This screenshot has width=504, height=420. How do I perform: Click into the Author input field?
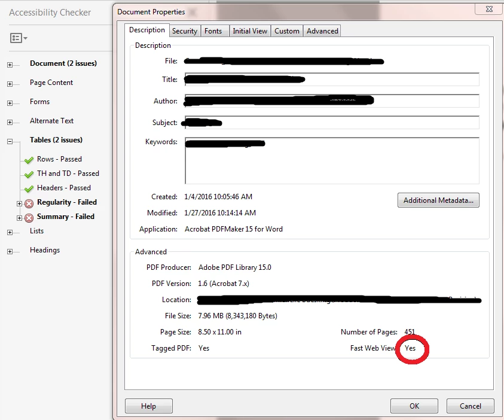pos(332,101)
